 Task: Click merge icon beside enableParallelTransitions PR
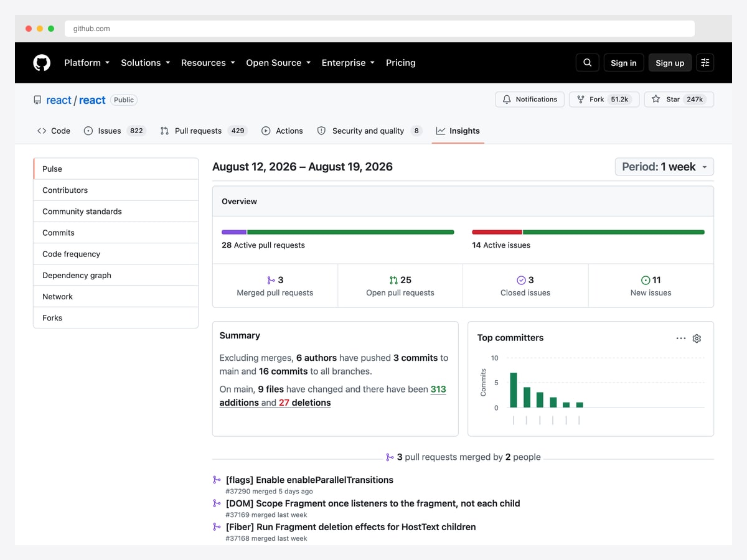(217, 480)
